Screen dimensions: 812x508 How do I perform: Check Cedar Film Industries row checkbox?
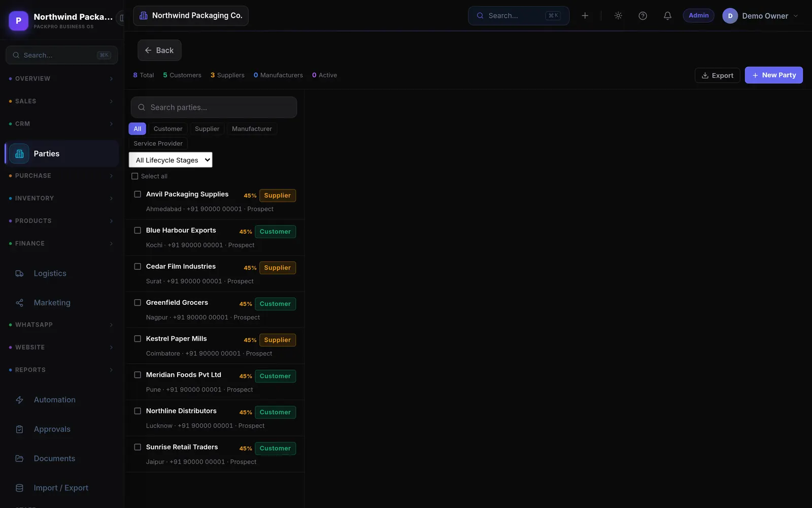[x=138, y=266]
